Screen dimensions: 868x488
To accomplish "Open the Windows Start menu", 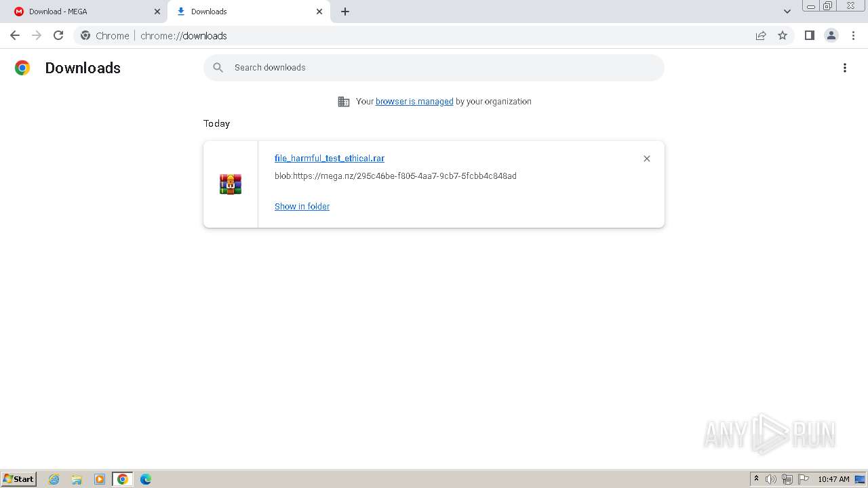I will 19,479.
